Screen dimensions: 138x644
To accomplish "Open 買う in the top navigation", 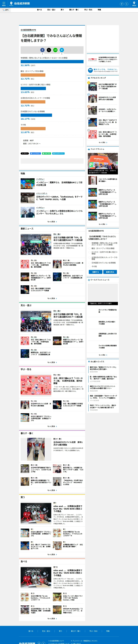I will pyautogui.click(x=62, y=10).
